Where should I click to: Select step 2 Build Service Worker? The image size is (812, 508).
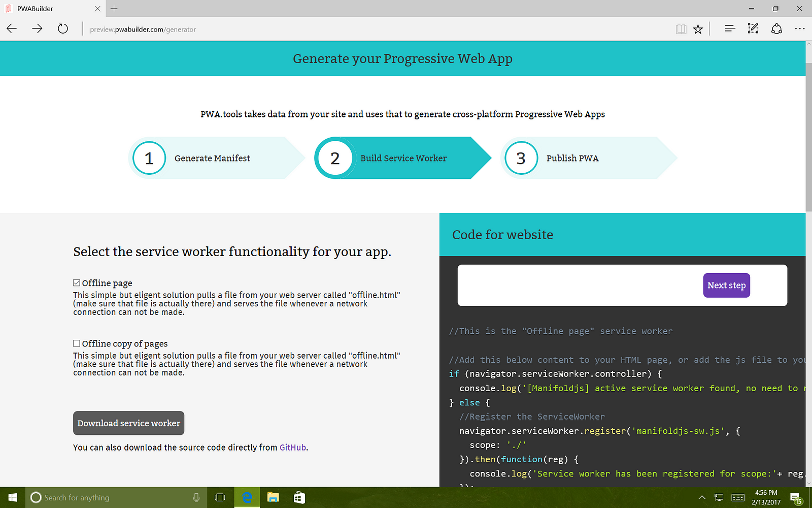(403, 158)
